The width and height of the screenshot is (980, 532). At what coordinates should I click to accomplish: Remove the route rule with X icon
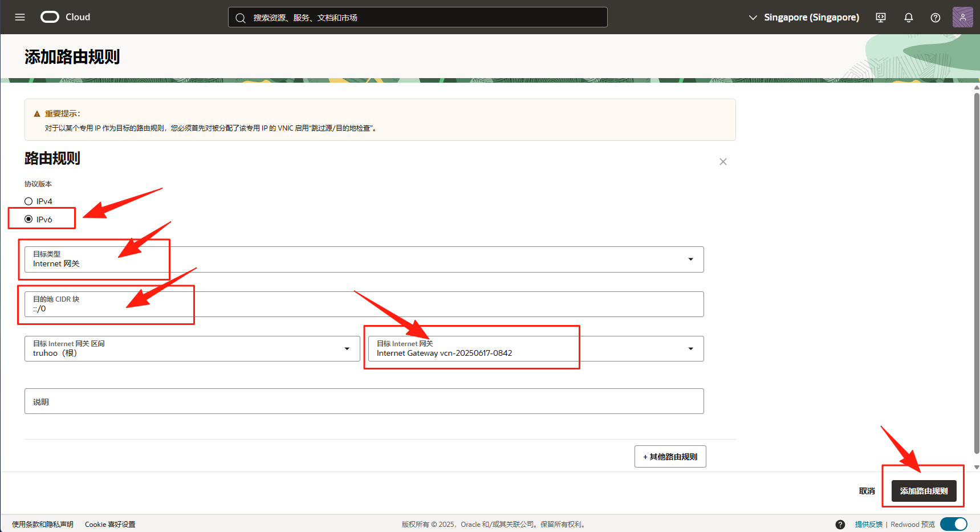point(723,162)
